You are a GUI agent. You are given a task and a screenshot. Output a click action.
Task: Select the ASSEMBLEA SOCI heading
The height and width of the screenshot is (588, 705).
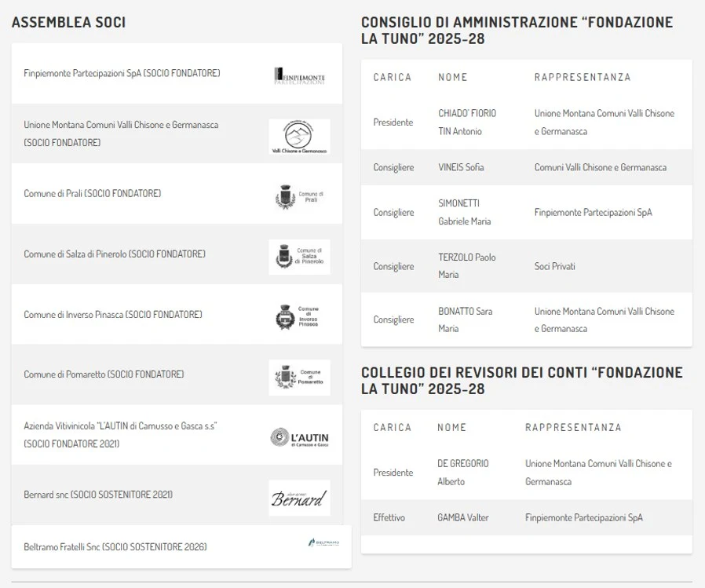(x=69, y=22)
